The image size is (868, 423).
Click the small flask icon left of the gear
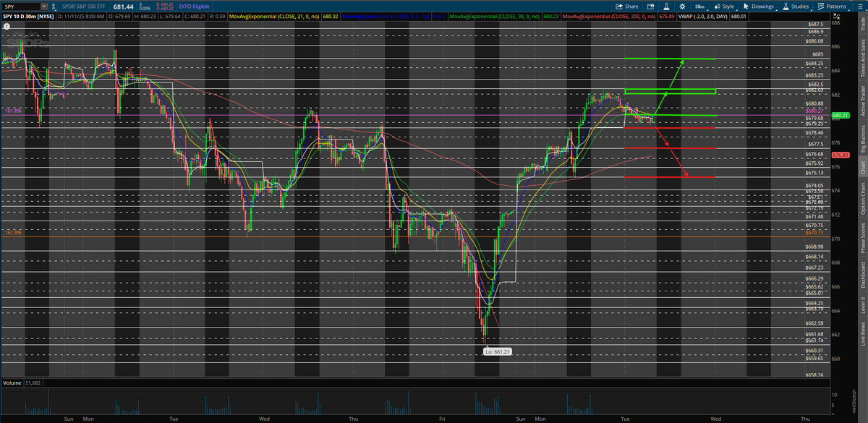666,6
